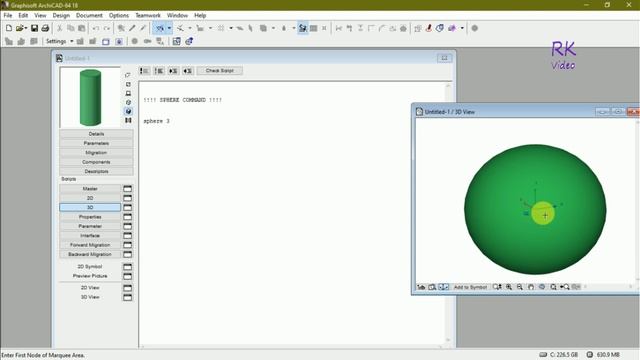The height and width of the screenshot is (360, 640).
Task: Click the New document icon
Action: tap(9, 28)
